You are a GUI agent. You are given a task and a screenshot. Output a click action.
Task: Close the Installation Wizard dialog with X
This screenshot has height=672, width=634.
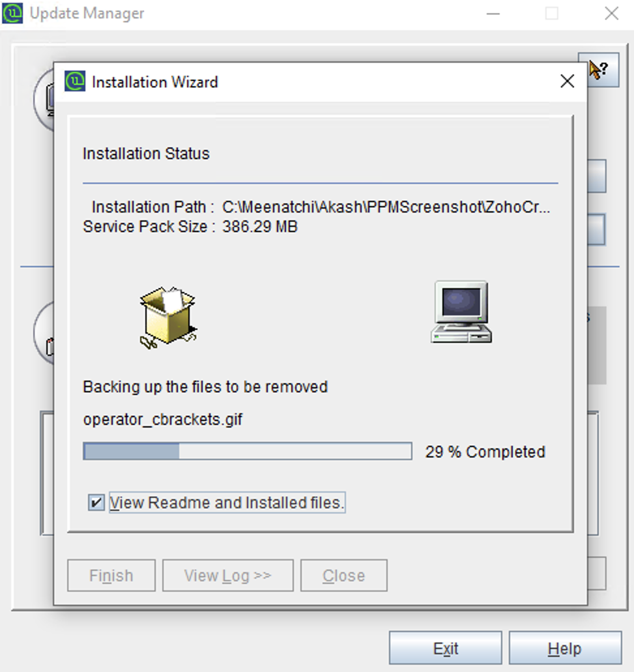point(567,81)
